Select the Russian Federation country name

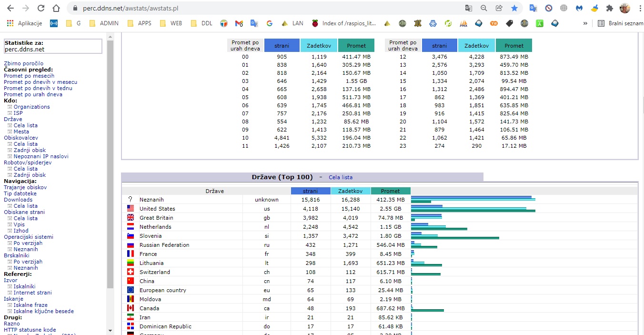pos(164,245)
